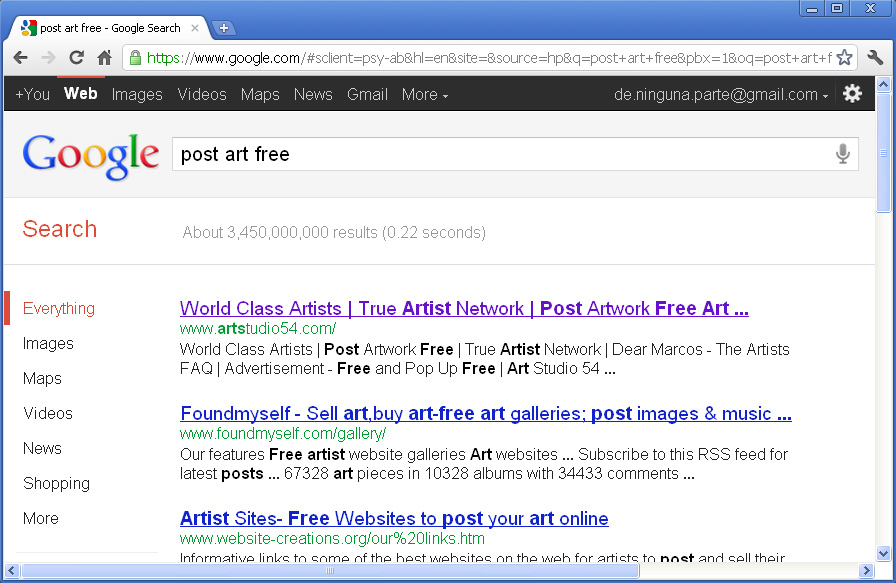Open the +You link in the top bar

point(33,94)
